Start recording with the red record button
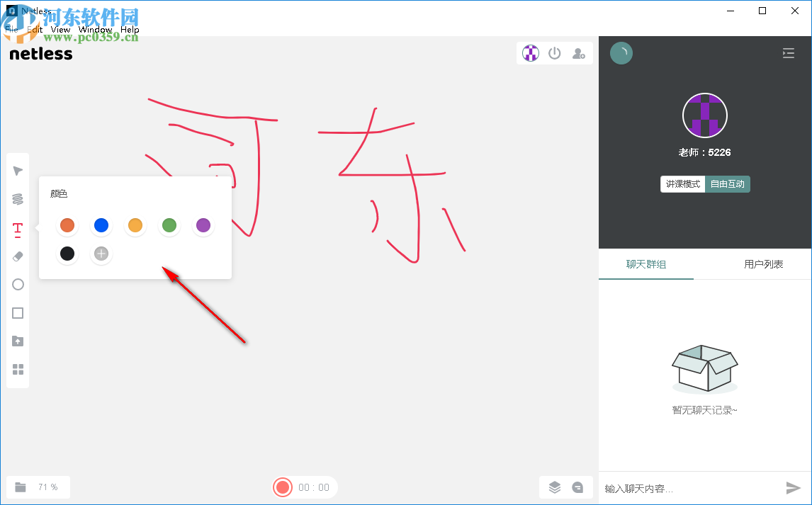 (283, 487)
